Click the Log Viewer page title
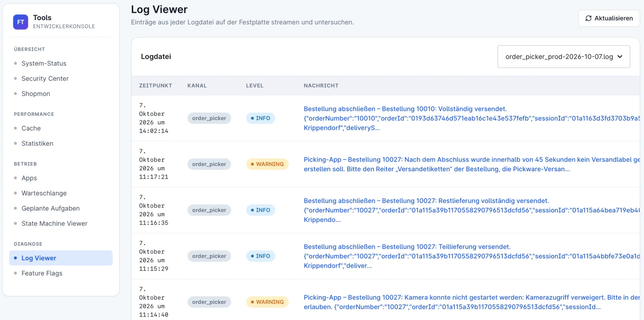644x320 pixels. [x=159, y=9]
